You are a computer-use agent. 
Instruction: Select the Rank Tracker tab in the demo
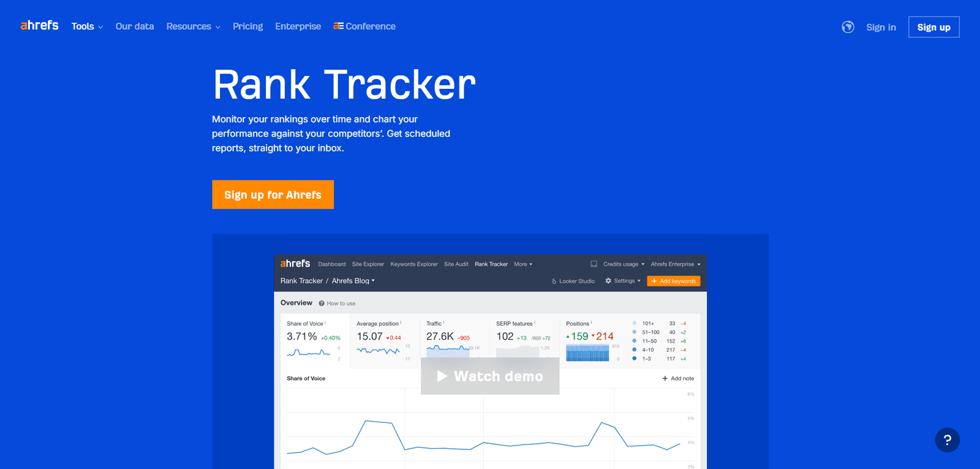[491, 264]
